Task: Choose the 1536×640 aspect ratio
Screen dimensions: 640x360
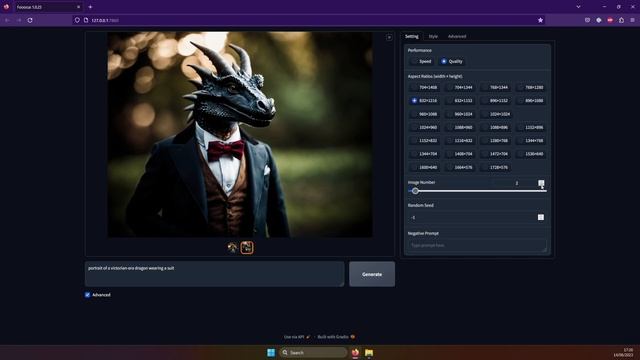Action: click(531, 154)
